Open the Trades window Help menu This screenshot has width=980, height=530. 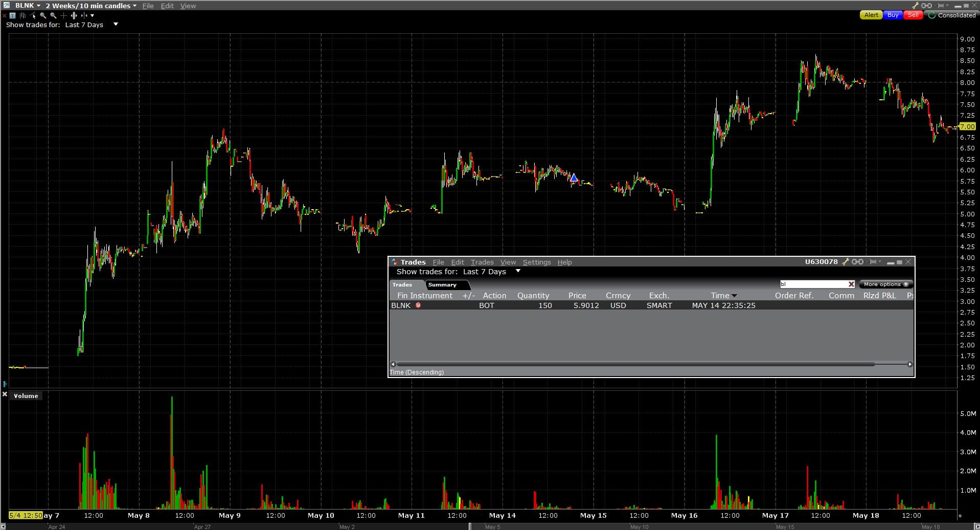coord(564,262)
